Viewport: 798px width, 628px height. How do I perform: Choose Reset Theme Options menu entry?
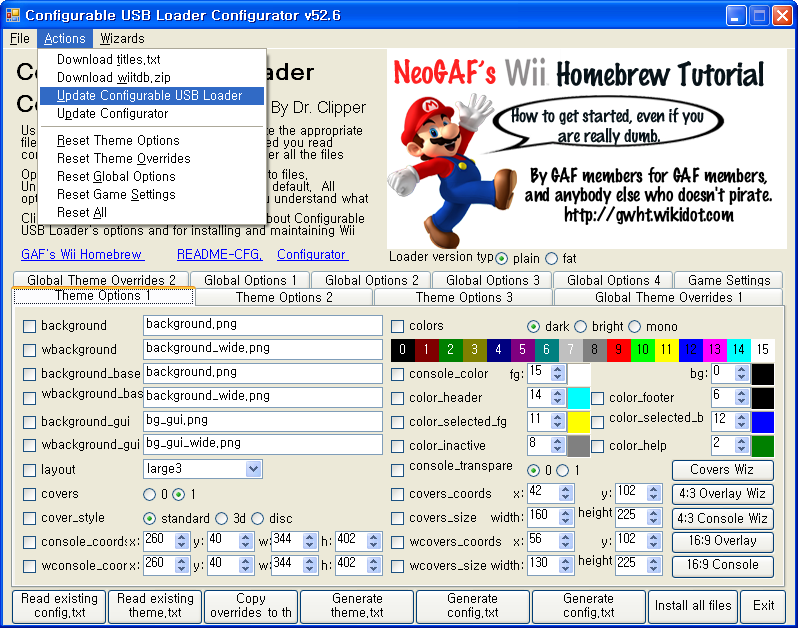(152, 140)
